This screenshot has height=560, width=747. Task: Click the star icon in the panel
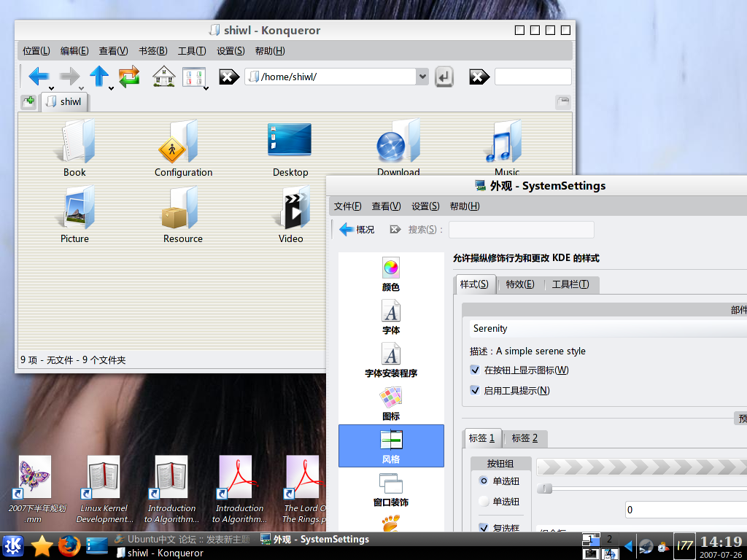[42, 546]
